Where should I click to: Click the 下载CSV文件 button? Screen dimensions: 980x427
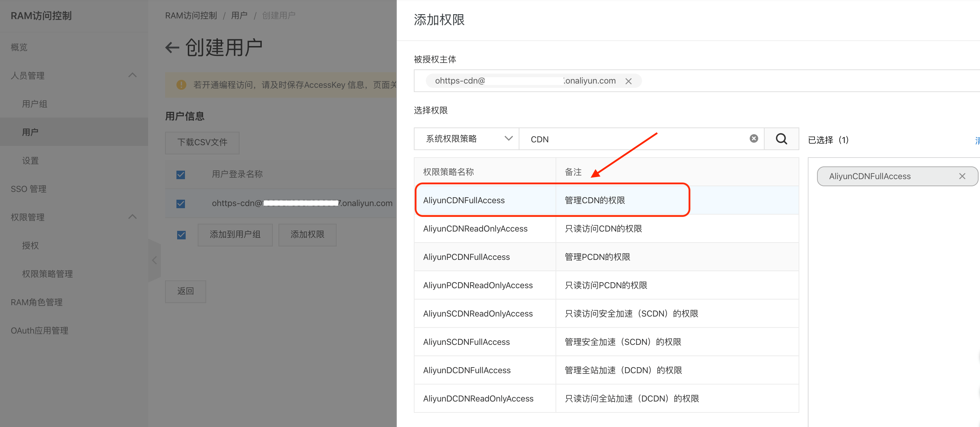(202, 143)
